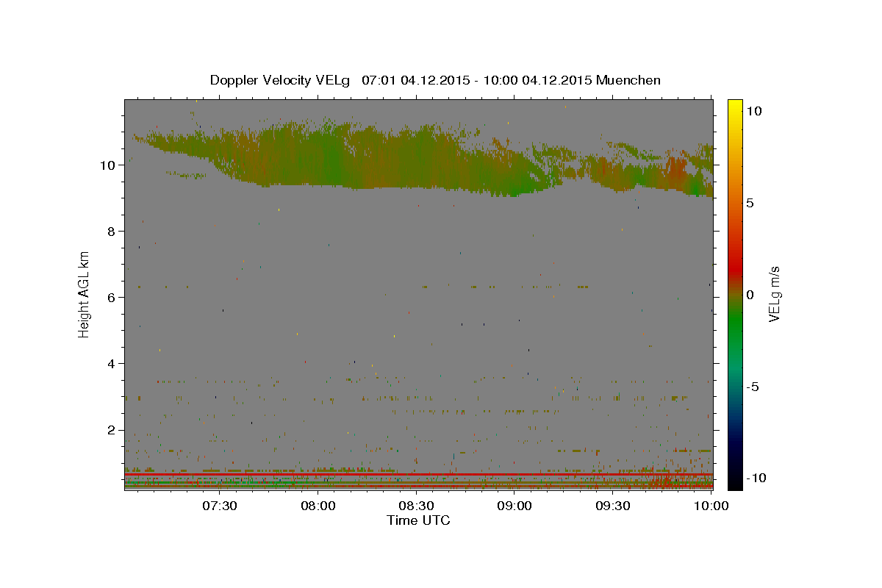Click the 07:30 time tick label
Screen dimensions: 882x588
point(220,506)
